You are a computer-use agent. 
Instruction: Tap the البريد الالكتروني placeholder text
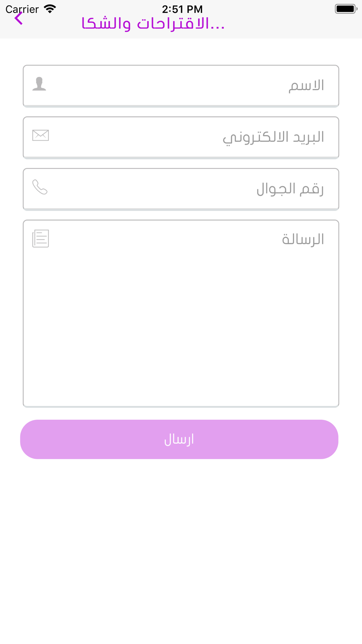(x=273, y=138)
